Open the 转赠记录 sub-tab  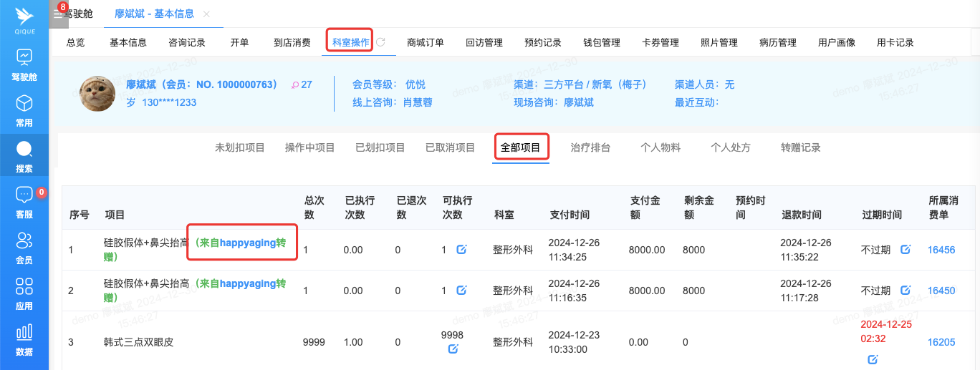tap(800, 147)
